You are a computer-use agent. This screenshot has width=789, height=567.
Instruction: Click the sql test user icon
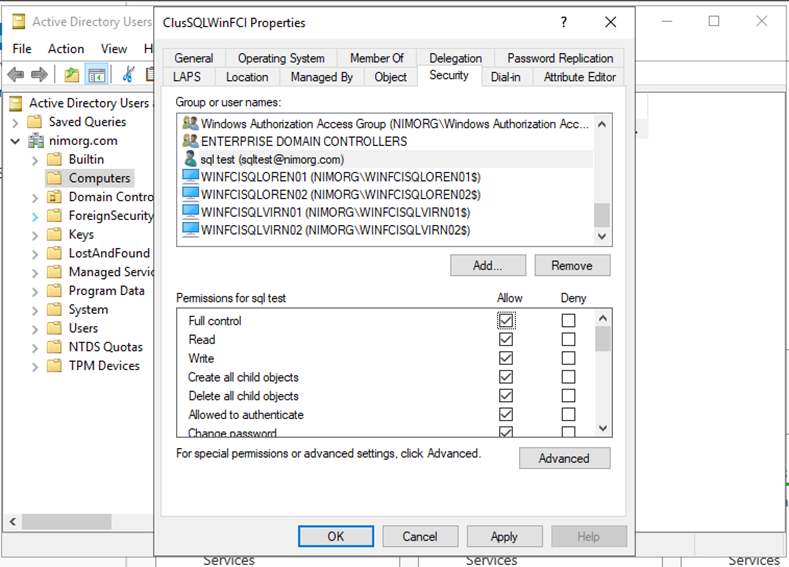(x=190, y=159)
